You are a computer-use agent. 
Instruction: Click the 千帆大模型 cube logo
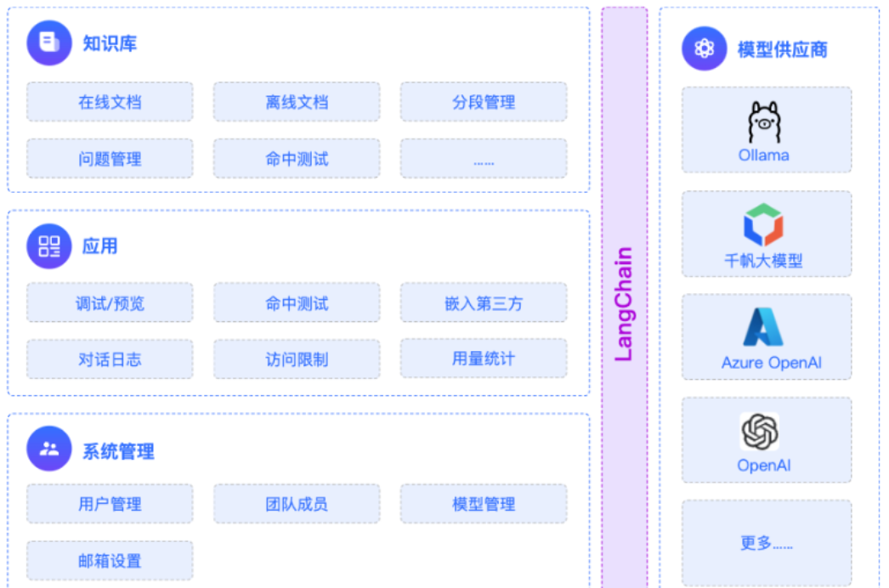click(764, 224)
